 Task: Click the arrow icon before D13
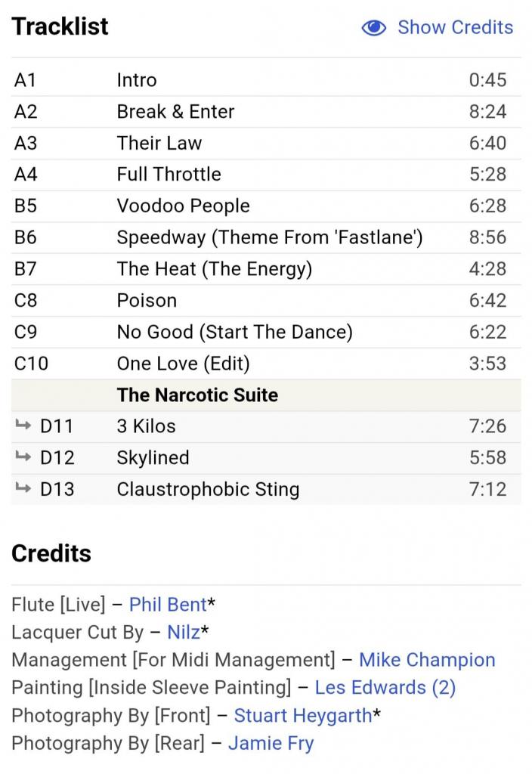(23, 489)
